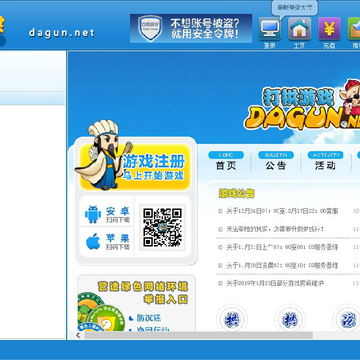Switch to the 活动 ACTIVITY tab
Viewport: 360px width, 360px height.
(x=325, y=161)
